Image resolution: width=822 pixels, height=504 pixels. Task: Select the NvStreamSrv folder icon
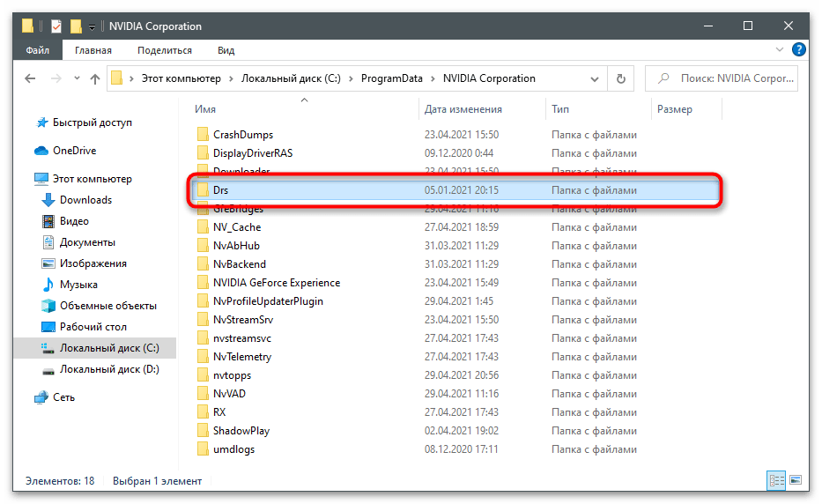coord(203,319)
